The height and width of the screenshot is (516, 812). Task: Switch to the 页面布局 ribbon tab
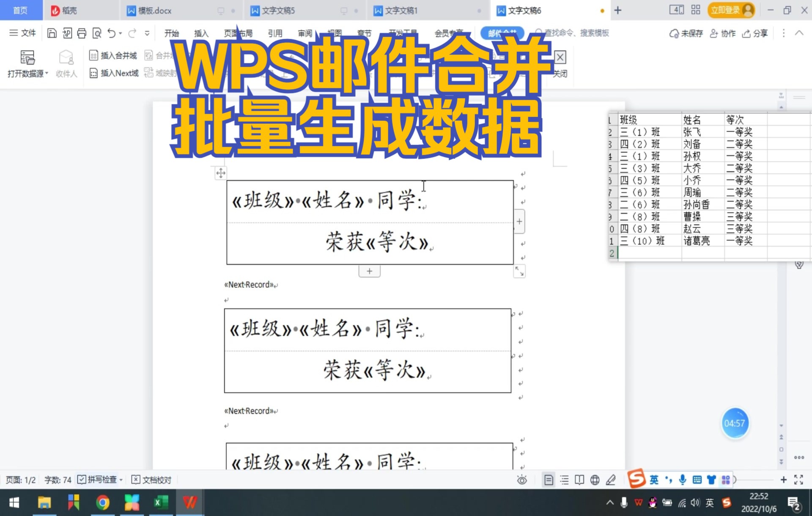[x=239, y=33]
